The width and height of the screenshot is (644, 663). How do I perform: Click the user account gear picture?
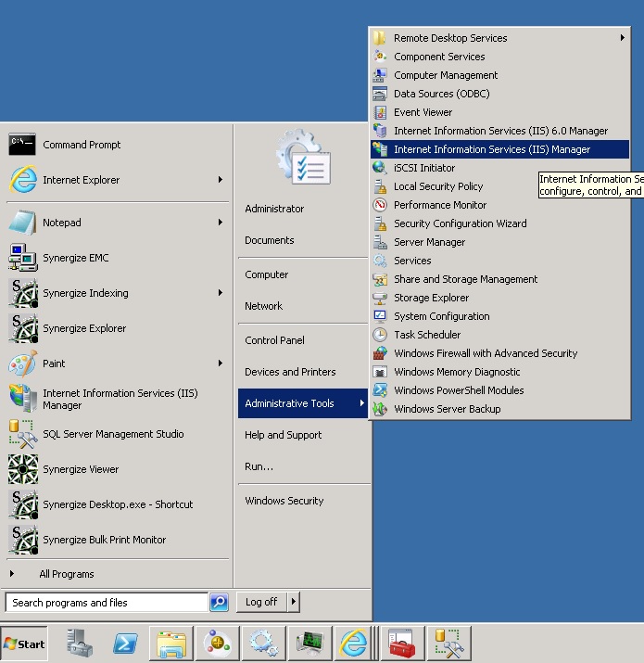click(303, 157)
